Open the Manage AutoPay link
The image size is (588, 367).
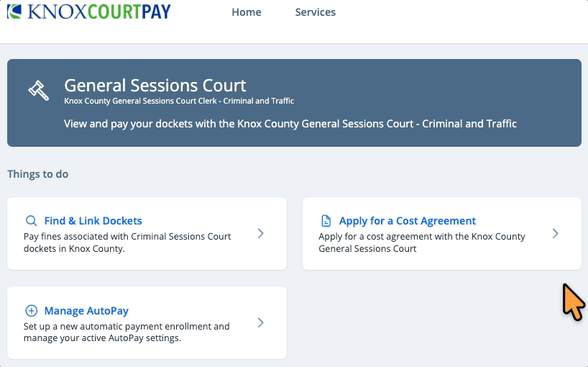[x=86, y=311]
